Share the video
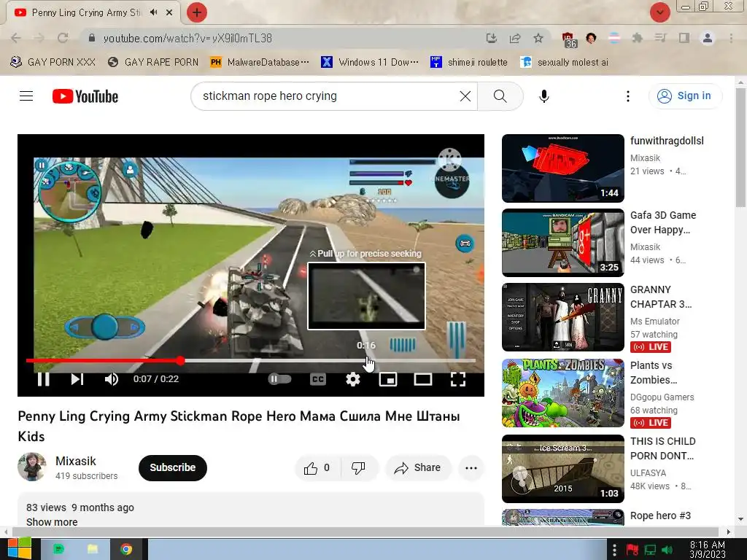Viewport: 747px width, 560px height. pyautogui.click(x=418, y=468)
